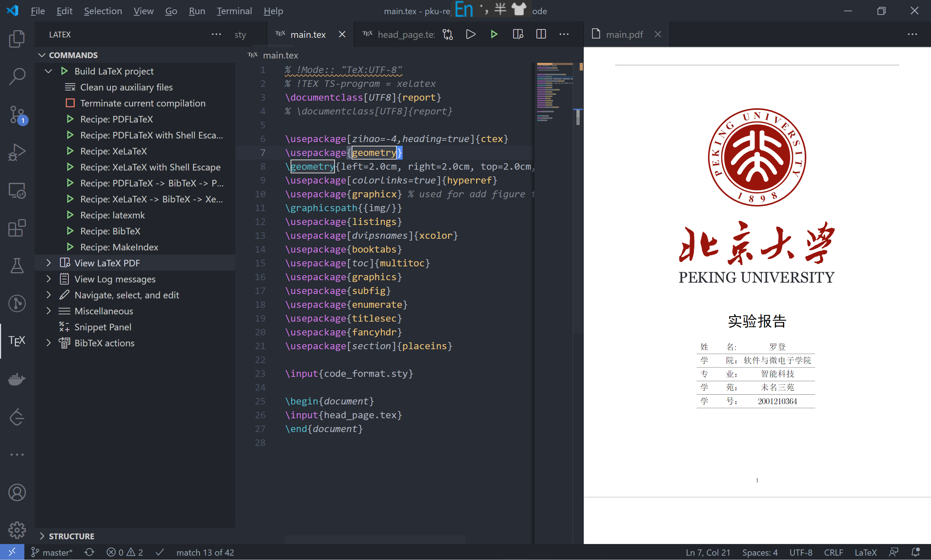Click the green Build LaTeX project button in editor toolbar

tap(494, 34)
